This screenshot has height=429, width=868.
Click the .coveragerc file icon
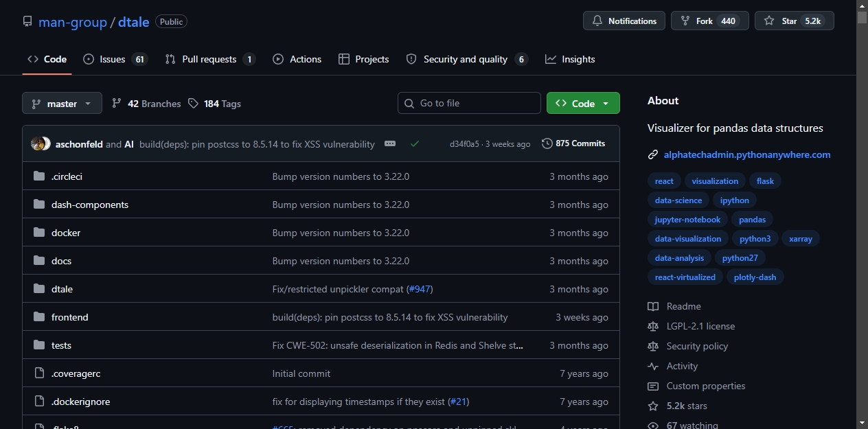tap(39, 373)
